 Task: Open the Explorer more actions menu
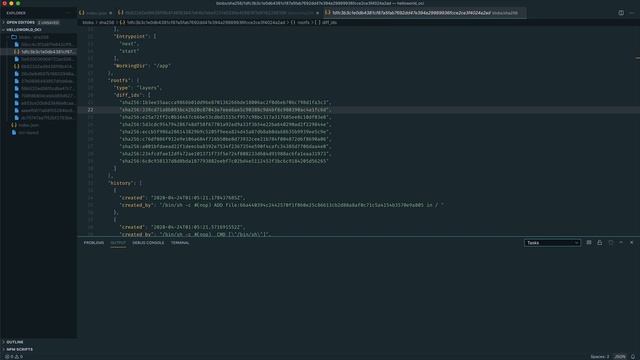pyautogui.click(x=68, y=13)
